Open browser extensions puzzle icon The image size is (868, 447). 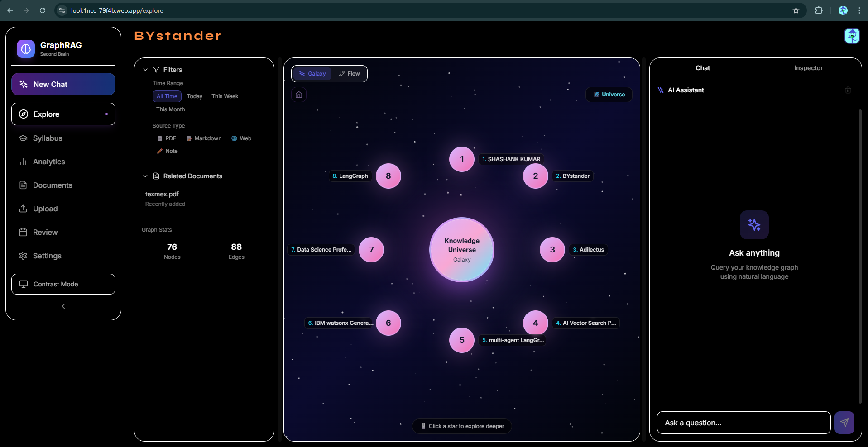[x=819, y=10]
